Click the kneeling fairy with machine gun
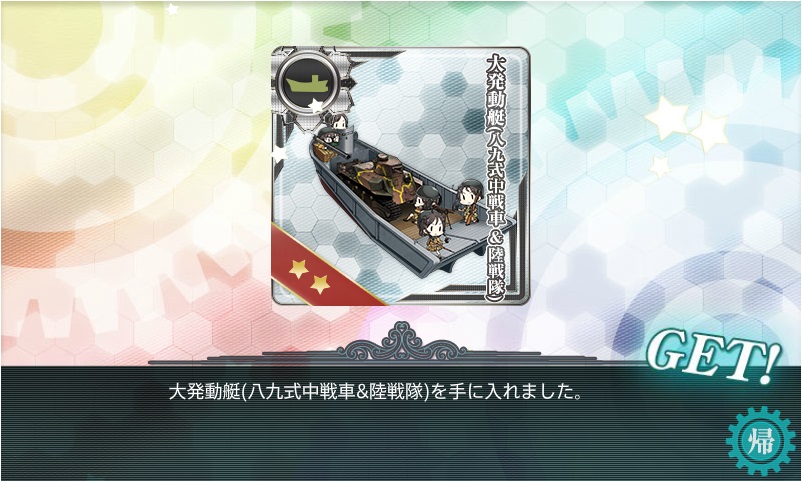The width and height of the screenshot is (802, 482). 427,203
